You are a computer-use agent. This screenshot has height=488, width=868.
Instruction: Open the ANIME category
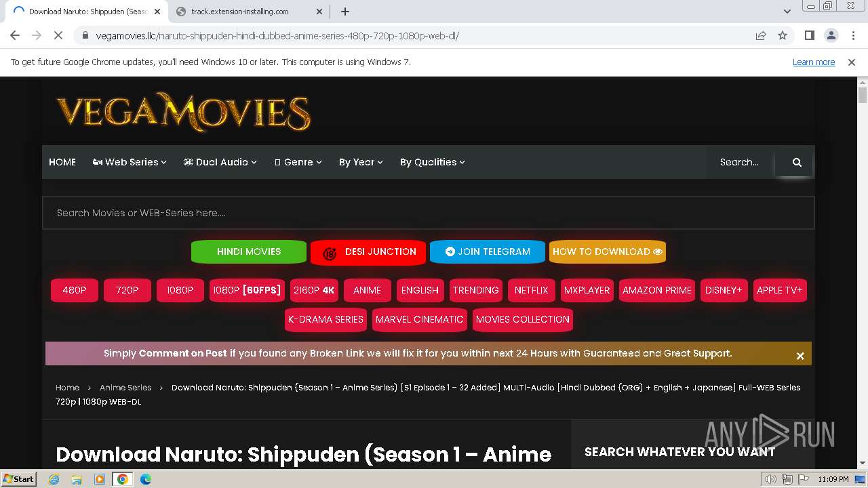[368, 290]
